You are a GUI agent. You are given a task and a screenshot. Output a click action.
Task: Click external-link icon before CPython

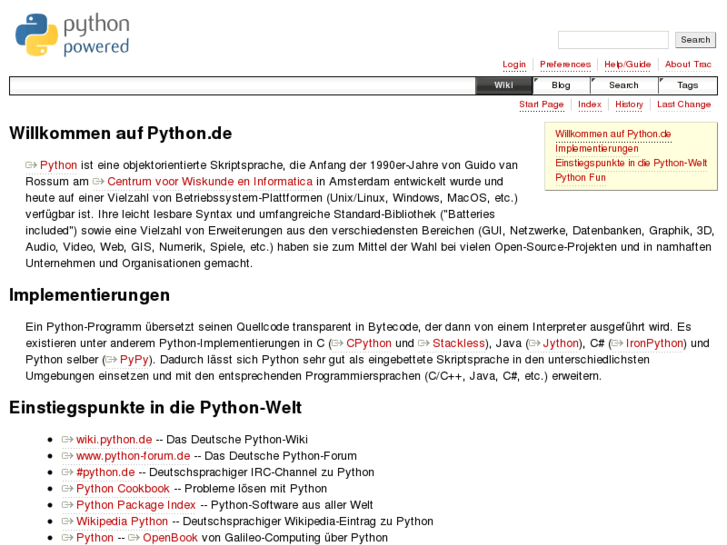(x=338, y=343)
